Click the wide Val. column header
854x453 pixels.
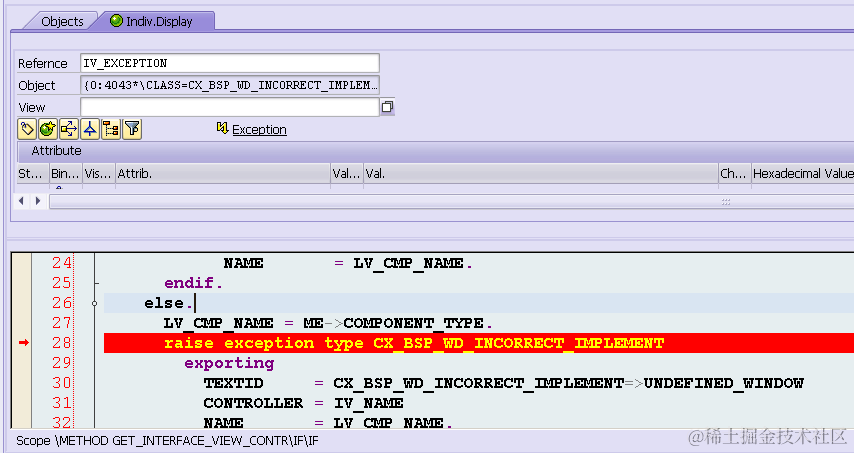coord(541,174)
